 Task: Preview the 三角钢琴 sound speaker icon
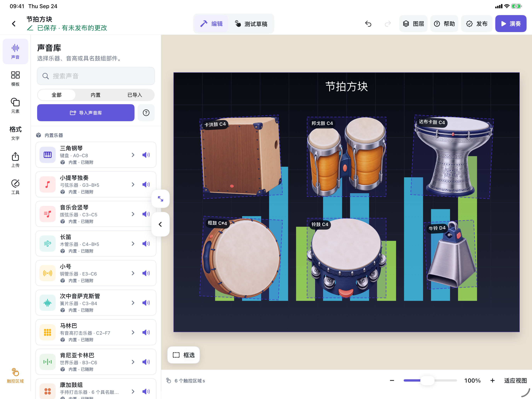pyautogui.click(x=146, y=155)
